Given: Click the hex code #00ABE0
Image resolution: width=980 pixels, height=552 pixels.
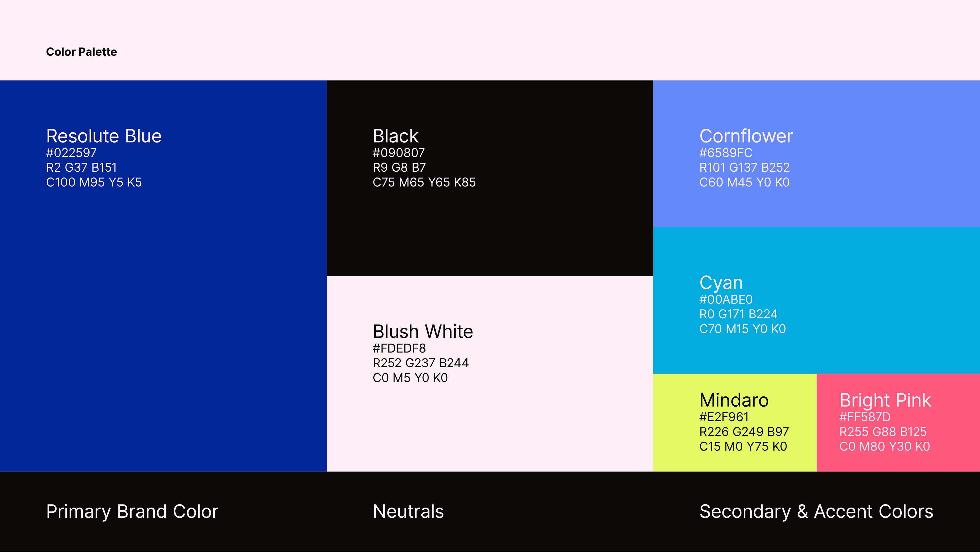Looking at the screenshot, I should tap(726, 300).
